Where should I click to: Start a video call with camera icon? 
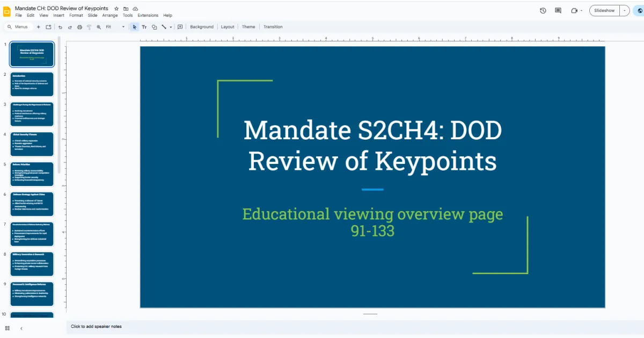(574, 10)
